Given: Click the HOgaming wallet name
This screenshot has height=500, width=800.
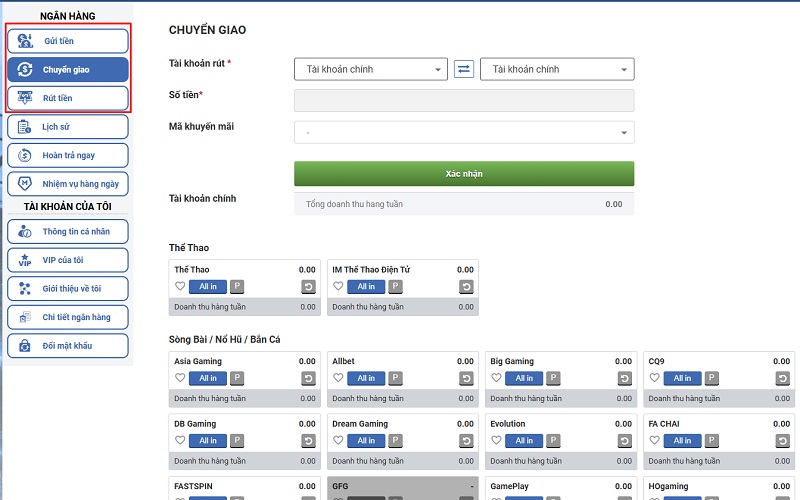Looking at the screenshot, I should tap(668, 486).
